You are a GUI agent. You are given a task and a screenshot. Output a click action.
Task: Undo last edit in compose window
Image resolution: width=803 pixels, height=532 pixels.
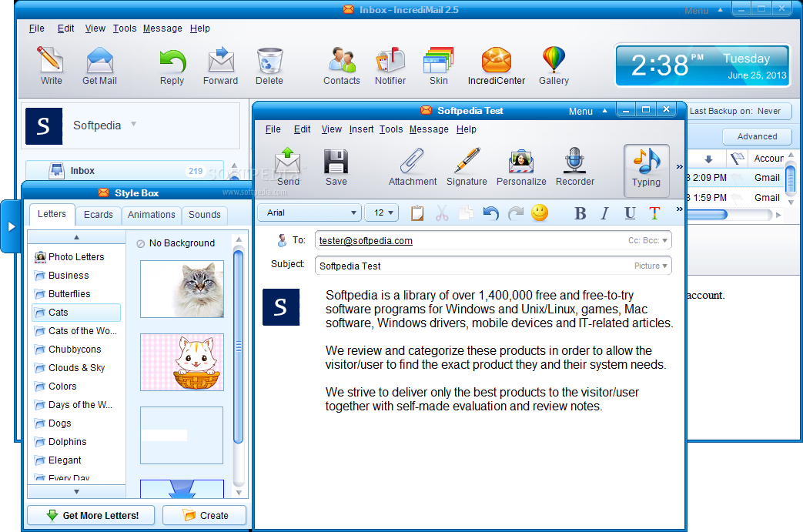(x=490, y=212)
